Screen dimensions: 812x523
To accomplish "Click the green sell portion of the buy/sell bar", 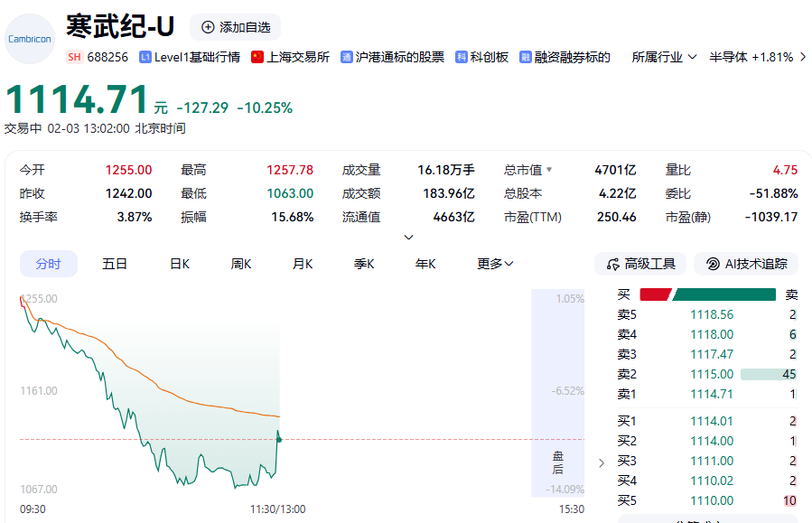I will pos(724,294).
